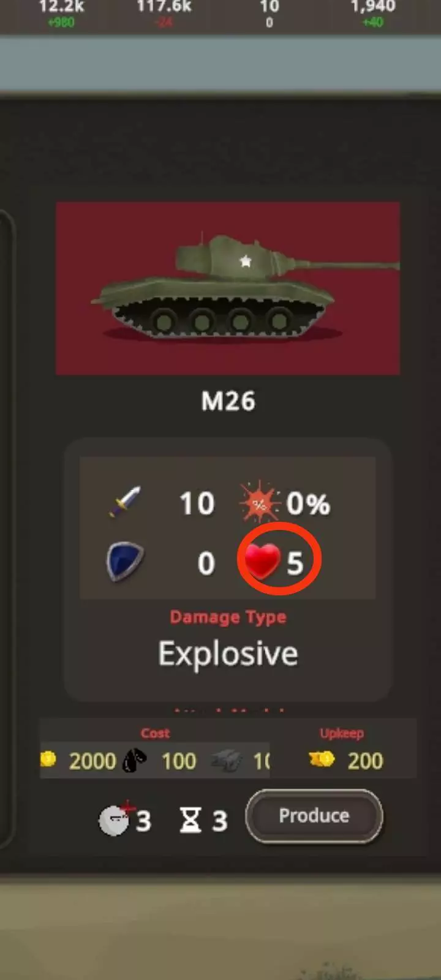Click the gold coin cost icon

tap(48, 759)
